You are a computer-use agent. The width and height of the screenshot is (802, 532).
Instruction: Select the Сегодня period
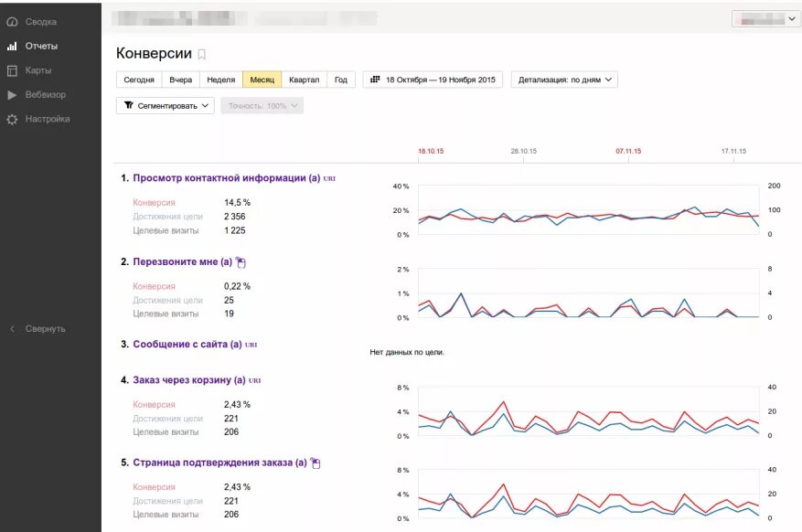point(139,80)
